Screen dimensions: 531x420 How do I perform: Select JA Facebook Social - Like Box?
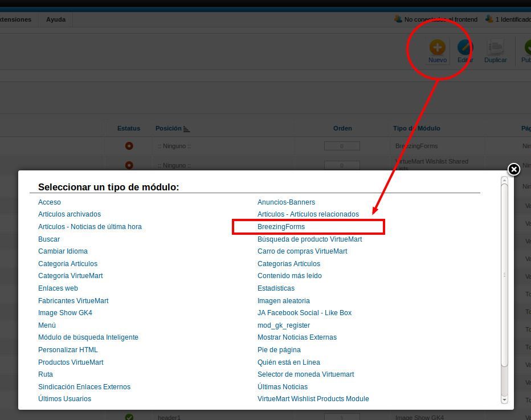click(304, 313)
